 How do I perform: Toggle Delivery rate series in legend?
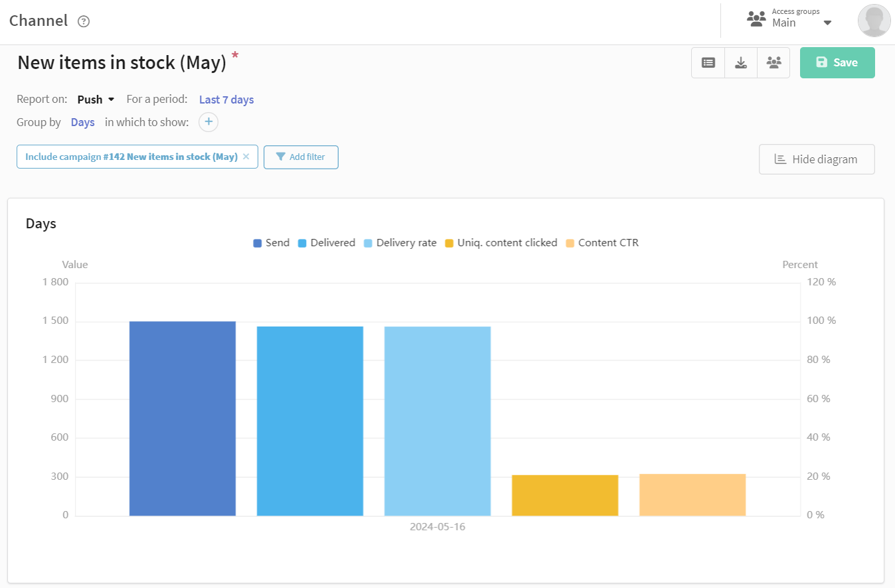pos(400,243)
